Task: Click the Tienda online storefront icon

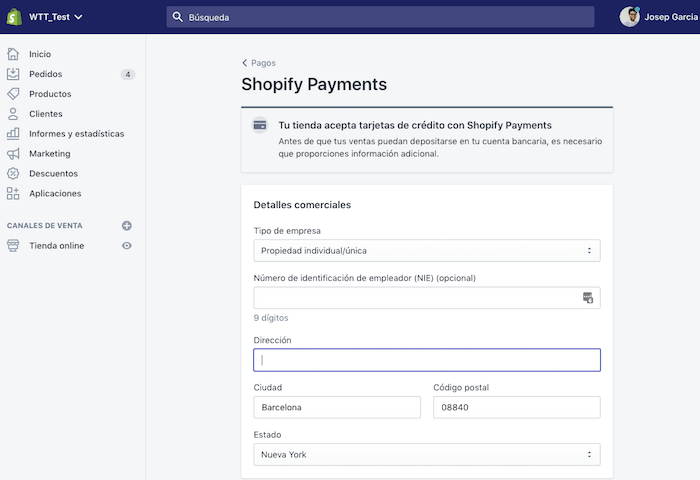Action: tap(13, 246)
